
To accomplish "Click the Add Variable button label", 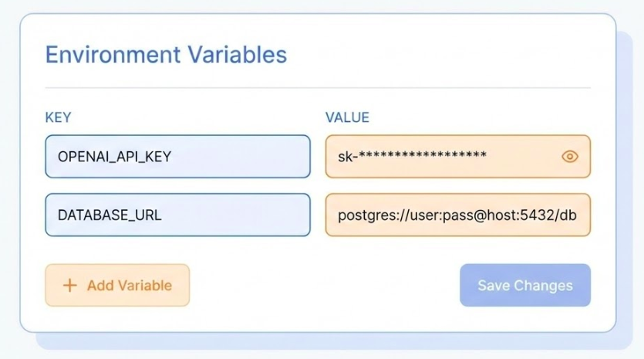I will (129, 286).
